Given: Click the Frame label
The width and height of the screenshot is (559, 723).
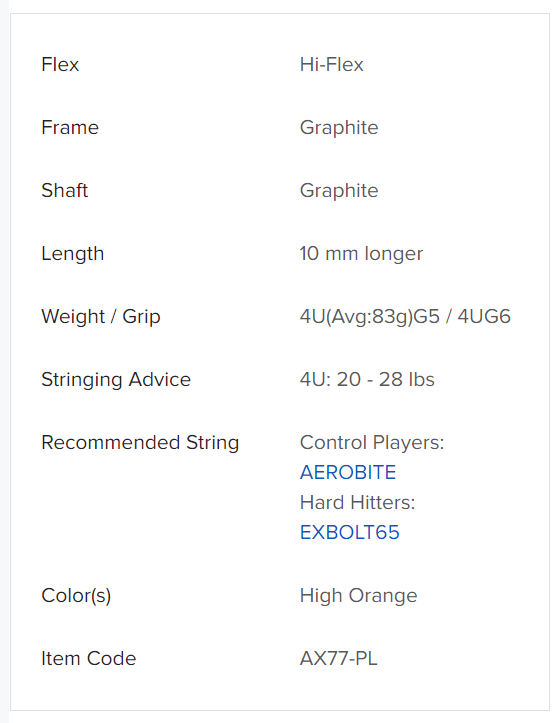Looking at the screenshot, I should (70, 127).
